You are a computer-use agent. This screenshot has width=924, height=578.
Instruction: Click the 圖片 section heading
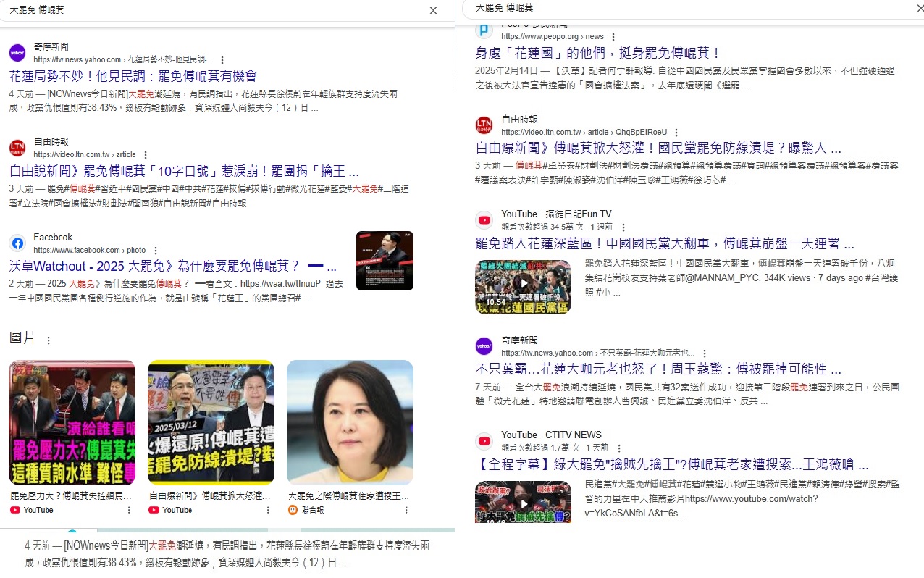pos(22,338)
